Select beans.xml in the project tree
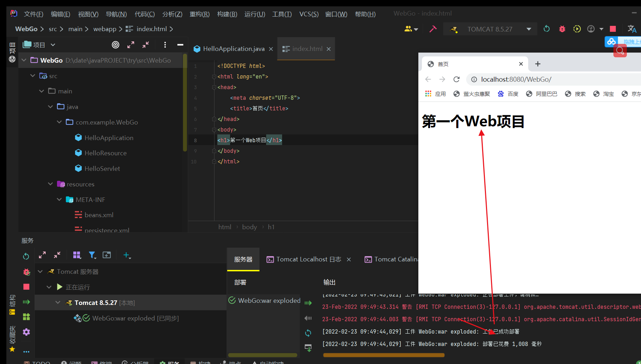Image resolution: width=641 pixels, height=364 pixels. tap(99, 215)
